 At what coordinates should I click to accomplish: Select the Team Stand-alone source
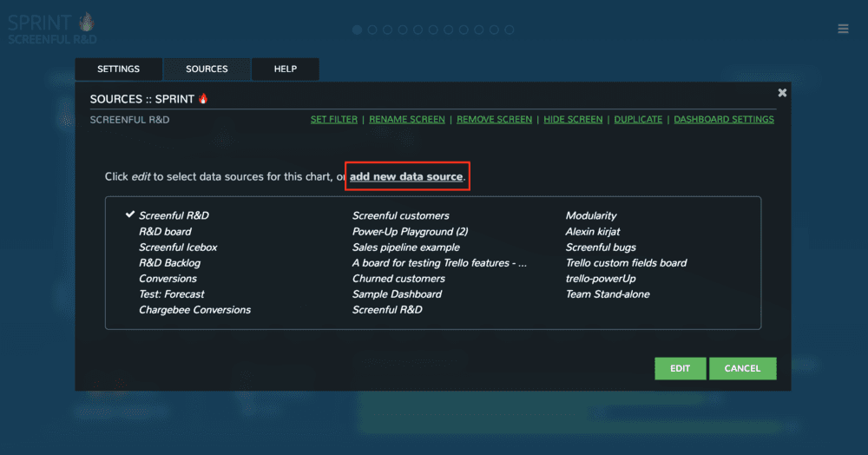tap(608, 294)
